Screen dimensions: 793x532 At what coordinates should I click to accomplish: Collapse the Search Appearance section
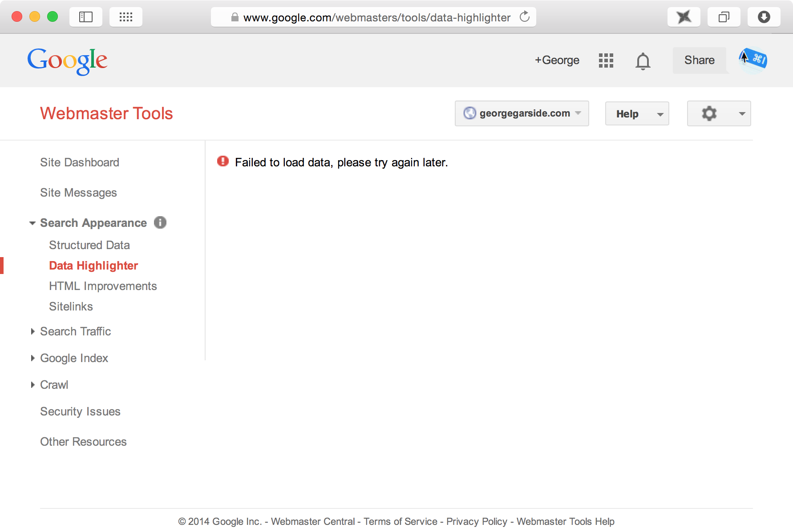pos(32,223)
